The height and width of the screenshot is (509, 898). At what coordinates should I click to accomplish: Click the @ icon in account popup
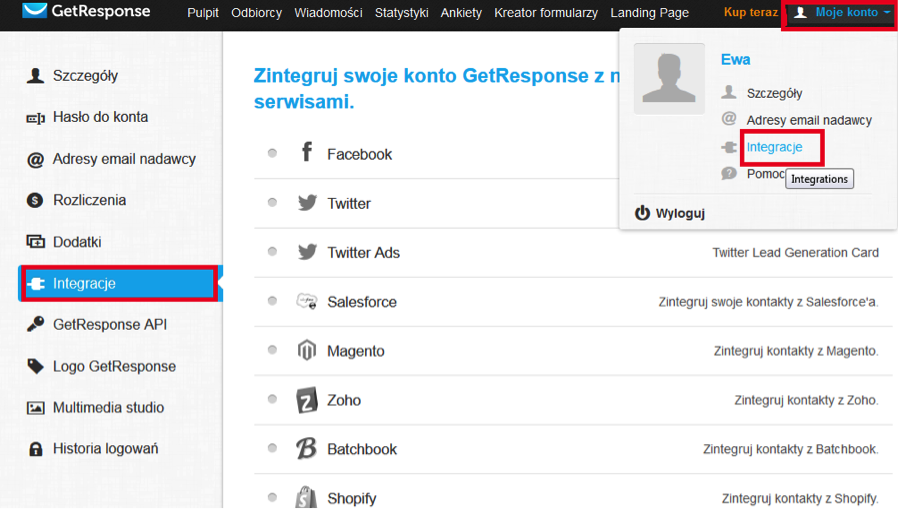click(x=729, y=119)
